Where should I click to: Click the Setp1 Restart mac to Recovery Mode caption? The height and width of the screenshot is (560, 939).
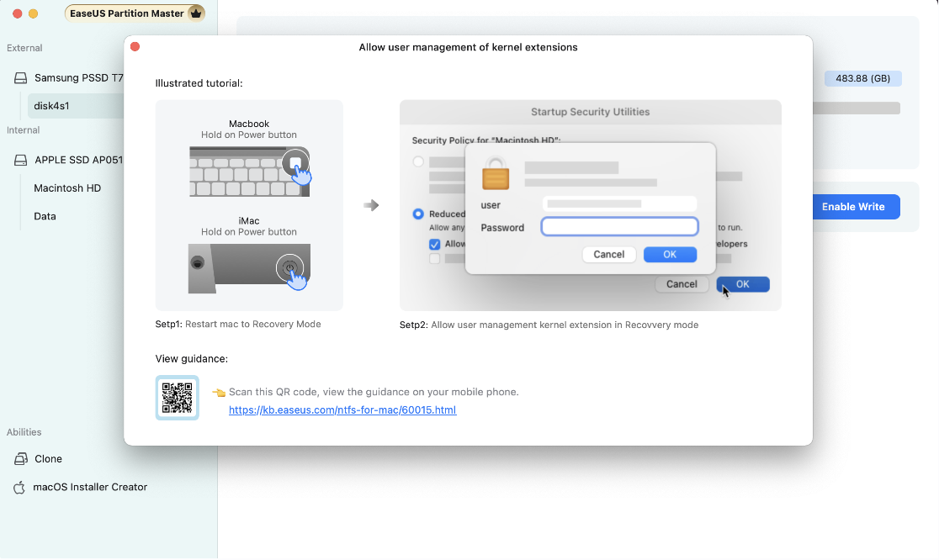pyautogui.click(x=238, y=325)
